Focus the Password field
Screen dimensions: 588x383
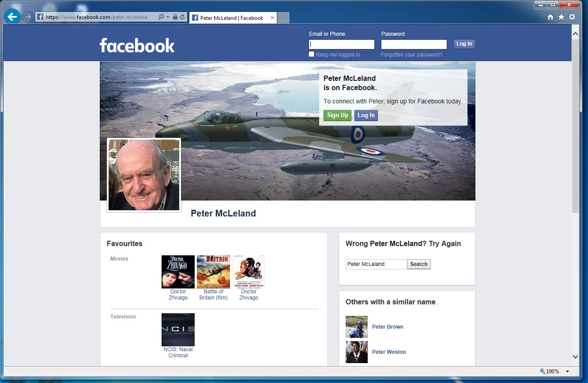click(414, 44)
